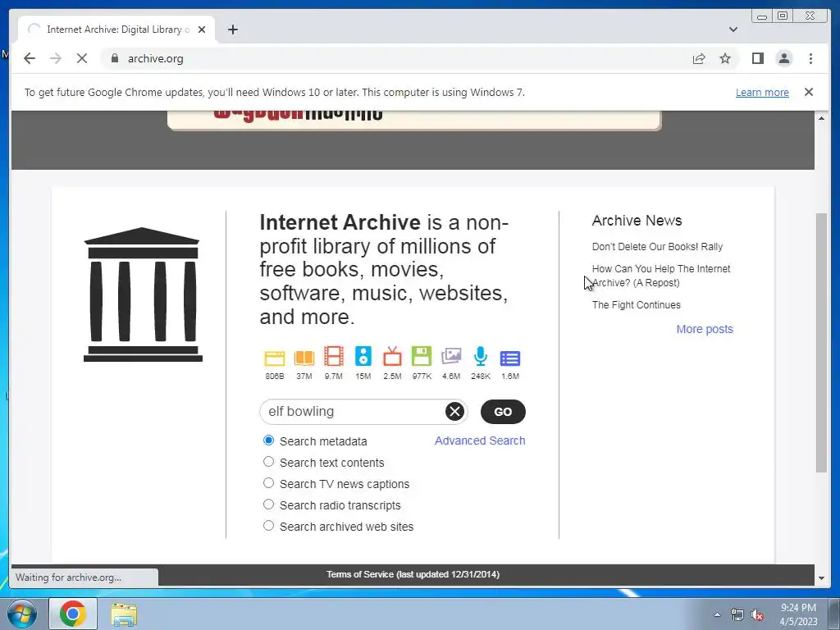Open the software floppy disk icon (977K)
This screenshot has height=630, width=840.
tap(422, 356)
